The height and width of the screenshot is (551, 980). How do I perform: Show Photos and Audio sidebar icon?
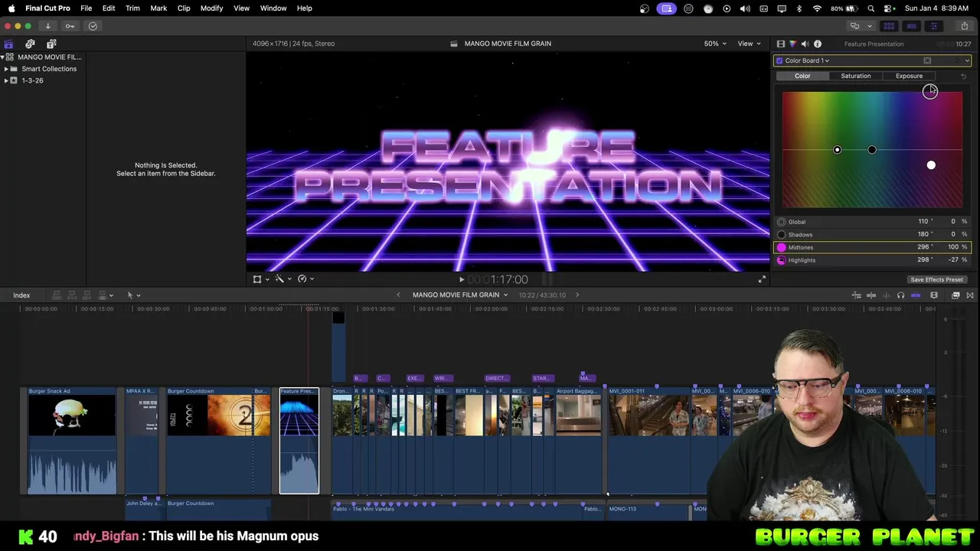tap(30, 44)
